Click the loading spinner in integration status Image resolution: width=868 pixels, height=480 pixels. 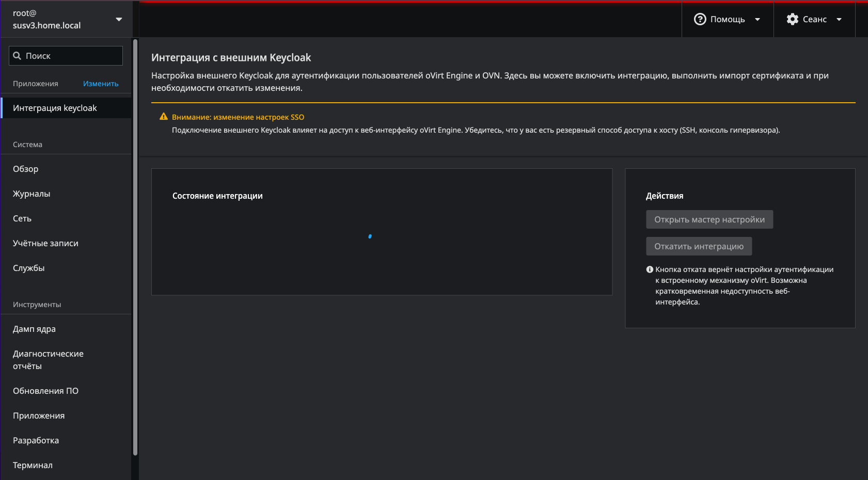pos(370,236)
